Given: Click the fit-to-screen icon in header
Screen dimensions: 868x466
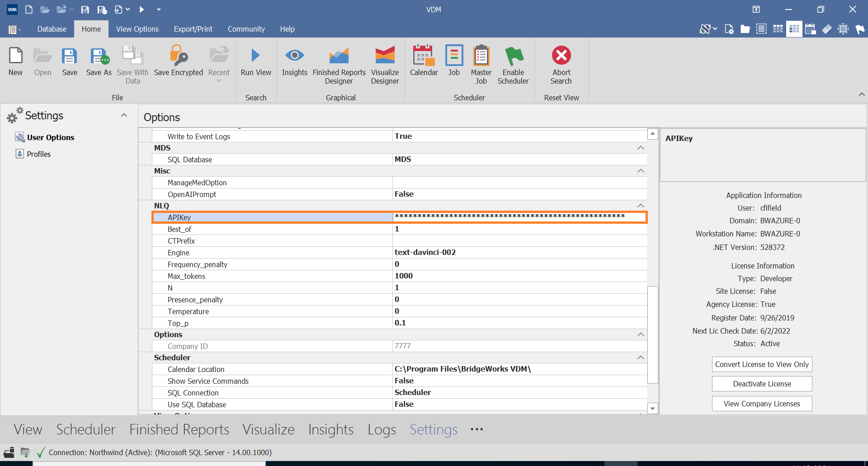Looking at the screenshot, I should (x=843, y=29).
